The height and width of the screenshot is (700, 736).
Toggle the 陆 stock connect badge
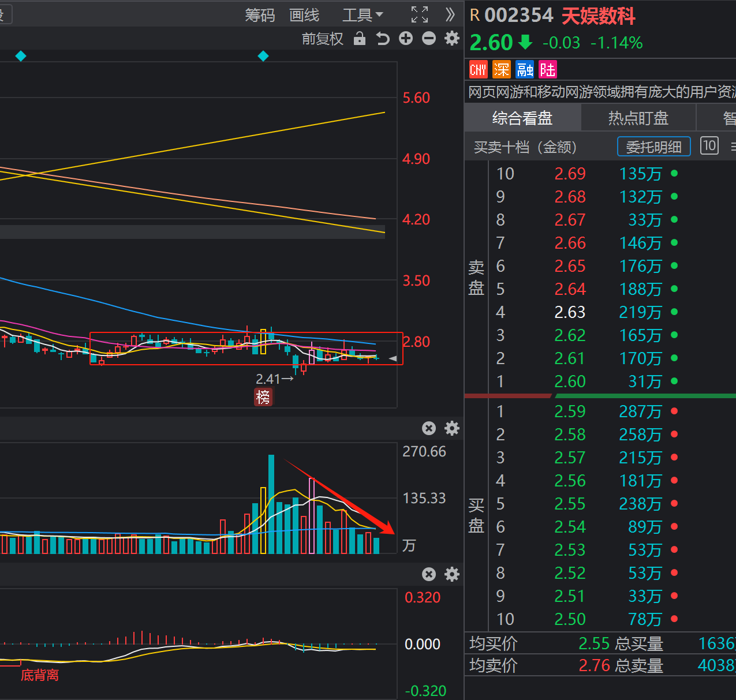click(x=547, y=70)
